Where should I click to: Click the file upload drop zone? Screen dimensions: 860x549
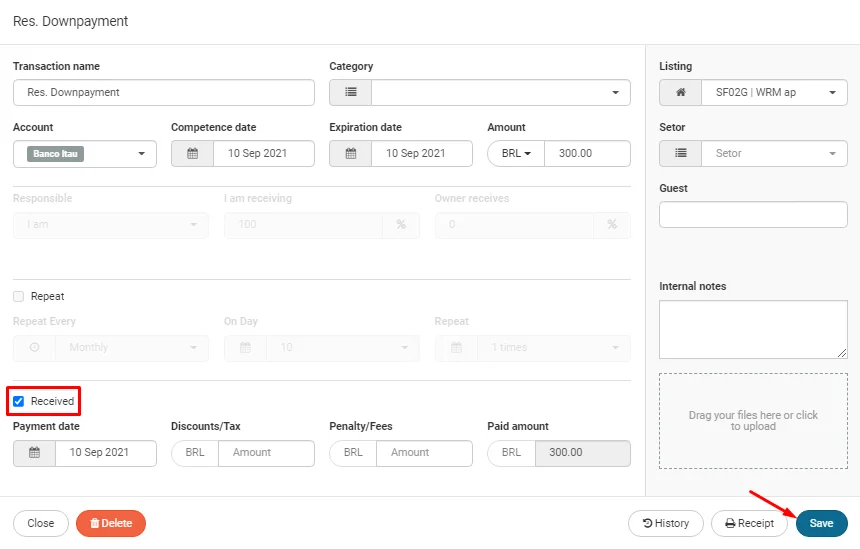pyautogui.click(x=752, y=421)
